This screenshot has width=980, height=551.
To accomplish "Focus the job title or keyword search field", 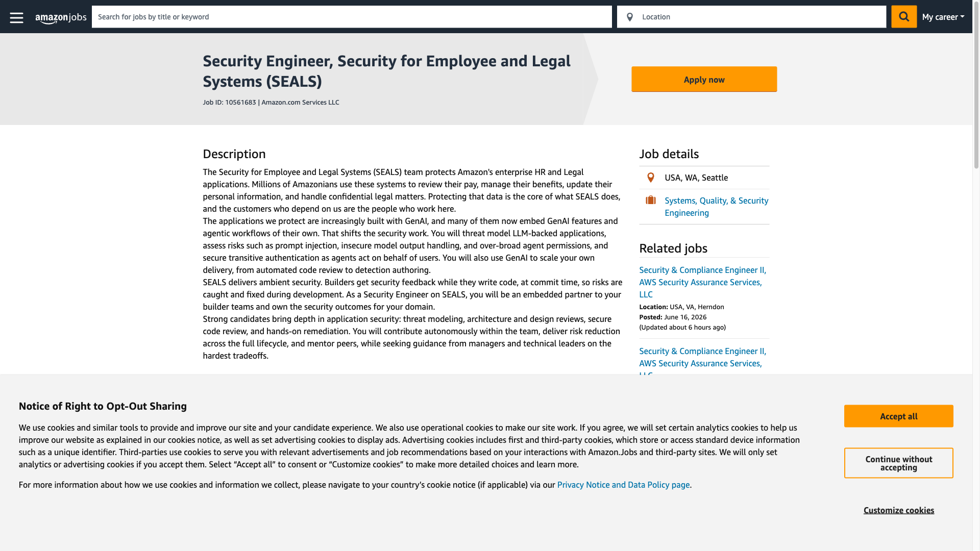I will point(352,17).
